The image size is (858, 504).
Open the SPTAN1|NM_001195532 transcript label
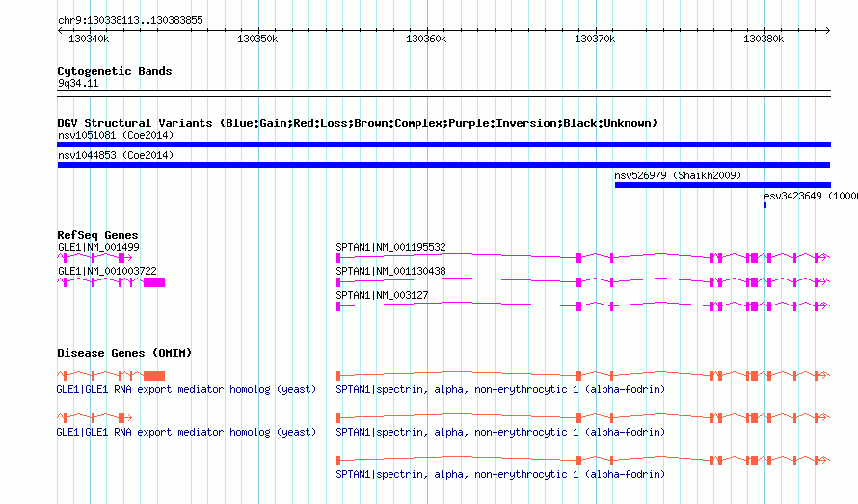(390, 247)
